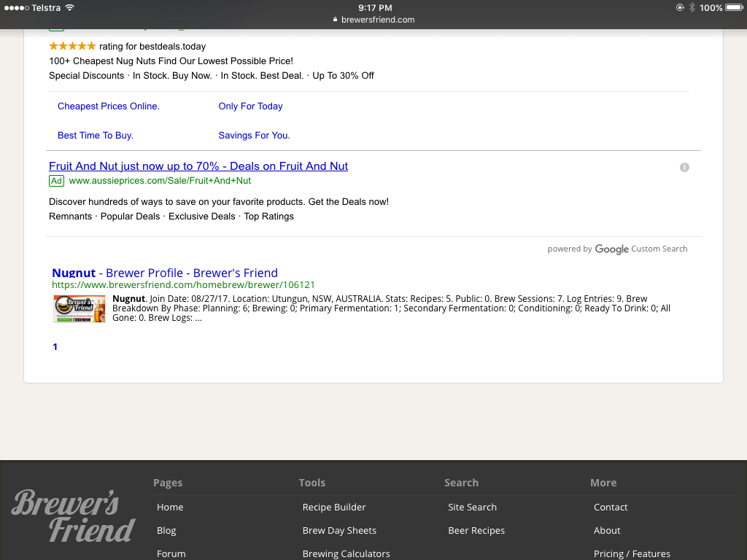
Task: Tap '100+ Cheapest Nug Nuts' ad text
Action: point(171,61)
